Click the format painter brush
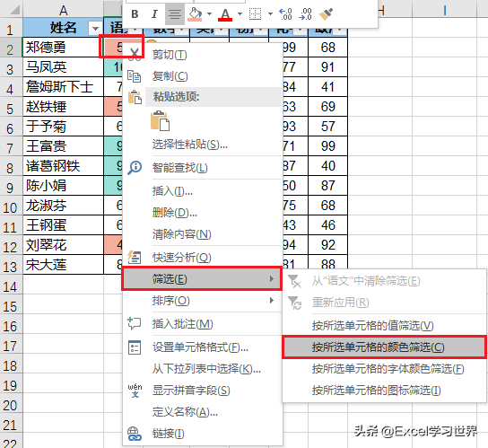 point(326,14)
